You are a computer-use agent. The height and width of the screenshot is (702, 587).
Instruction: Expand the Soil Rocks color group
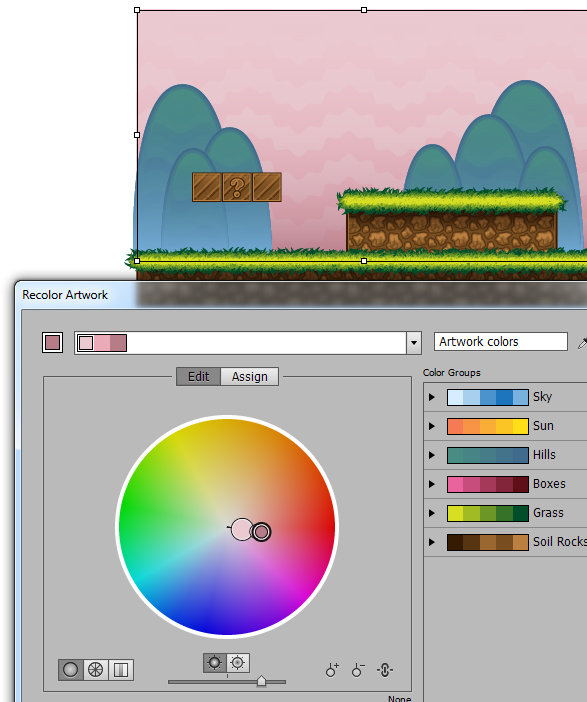point(432,542)
